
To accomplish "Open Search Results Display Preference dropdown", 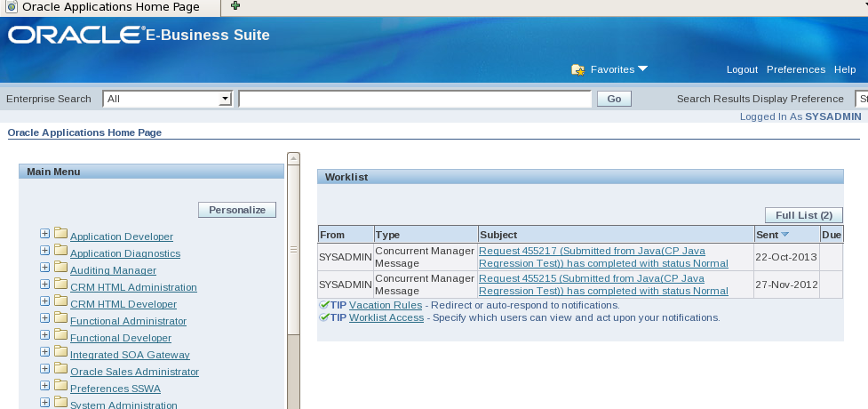I will click(862, 99).
